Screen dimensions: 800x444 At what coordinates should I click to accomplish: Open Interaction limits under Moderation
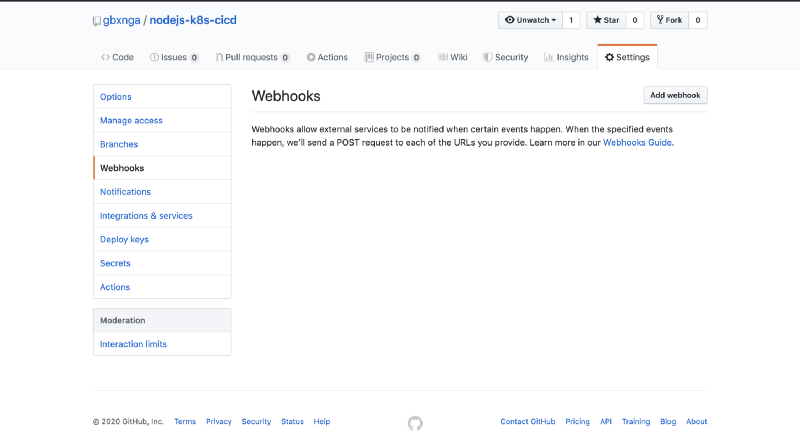tap(133, 344)
